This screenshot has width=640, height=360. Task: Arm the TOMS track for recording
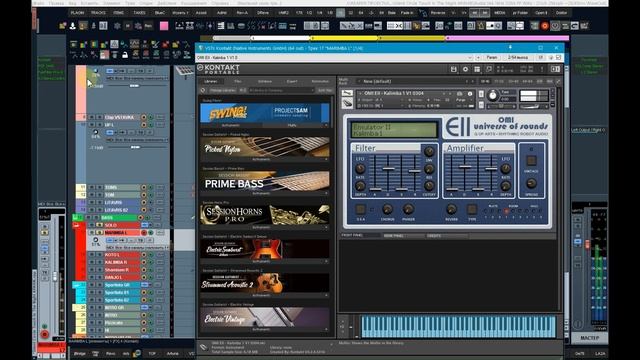click(144, 187)
